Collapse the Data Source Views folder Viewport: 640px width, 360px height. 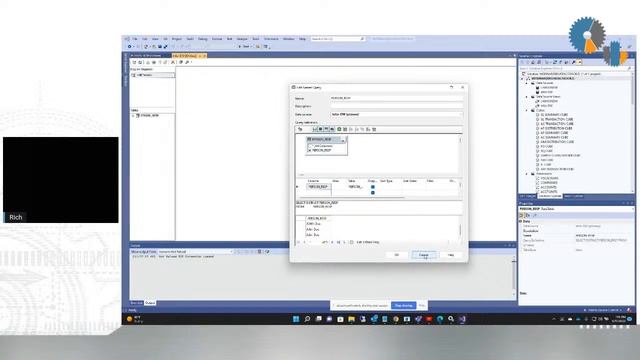(527, 97)
